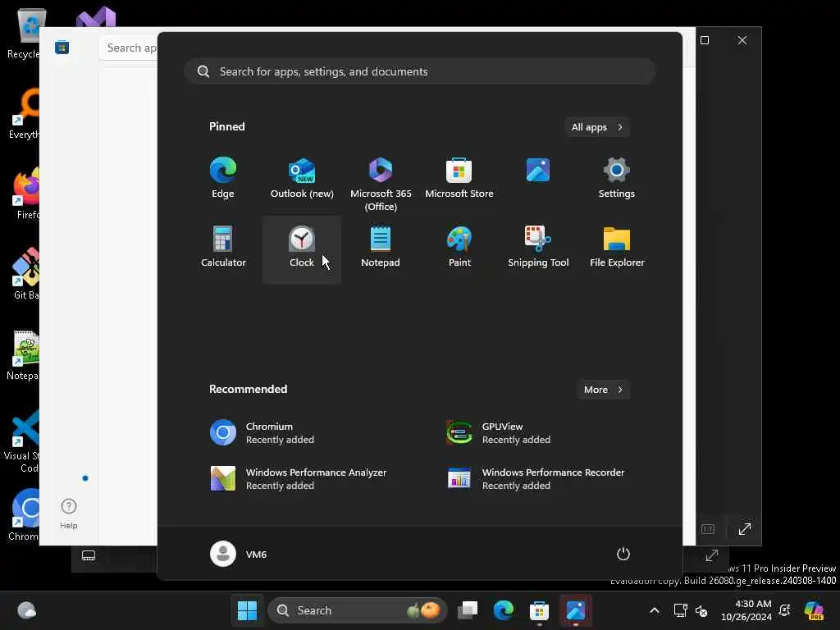Expand More recommended items
840x630 pixels.
coord(603,390)
